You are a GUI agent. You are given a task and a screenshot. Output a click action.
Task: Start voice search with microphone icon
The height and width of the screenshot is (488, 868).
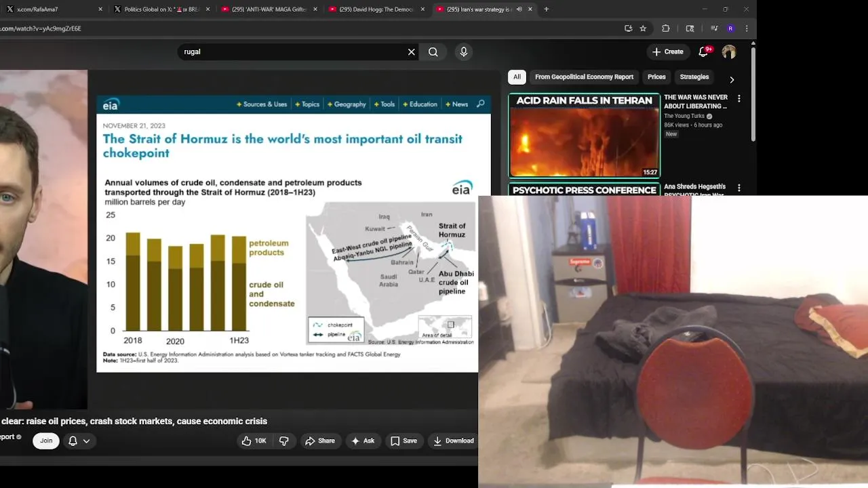464,52
